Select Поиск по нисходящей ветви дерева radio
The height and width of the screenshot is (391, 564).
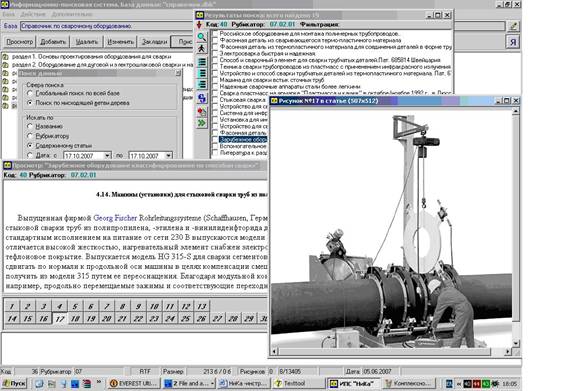(x=30, y=103)
